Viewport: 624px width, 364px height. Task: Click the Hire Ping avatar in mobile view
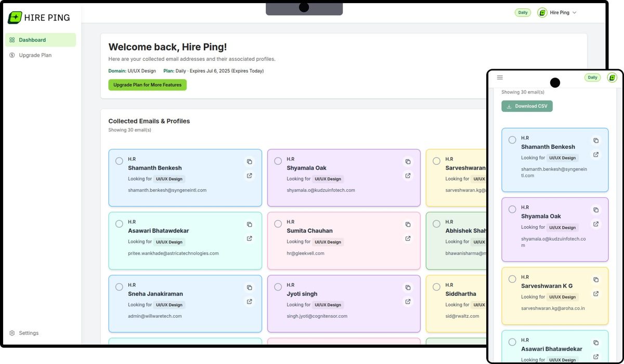point(612,77)
